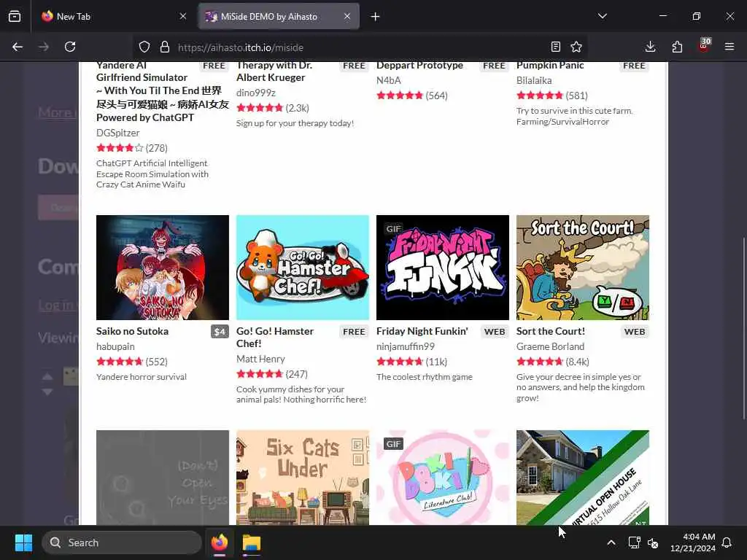Click the $4 price tag on Saiko
The image size is (747, 560).
tap(220, 332)
